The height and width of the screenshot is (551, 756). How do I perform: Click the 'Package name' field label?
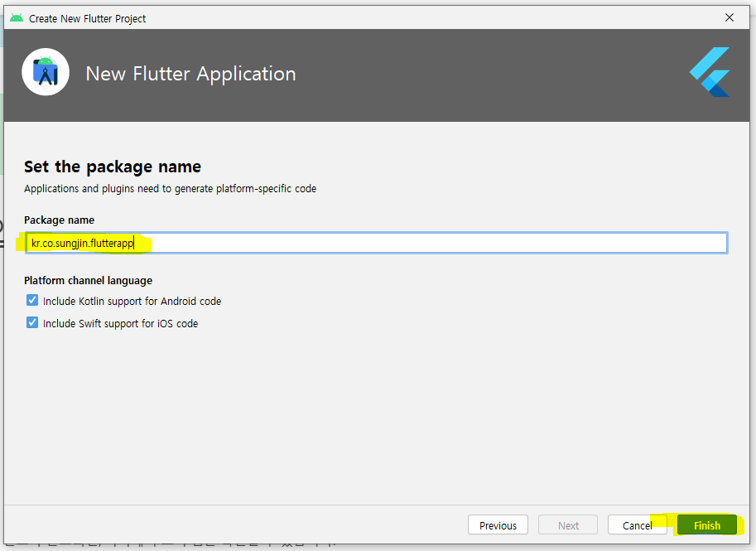[x=60, y=220]
